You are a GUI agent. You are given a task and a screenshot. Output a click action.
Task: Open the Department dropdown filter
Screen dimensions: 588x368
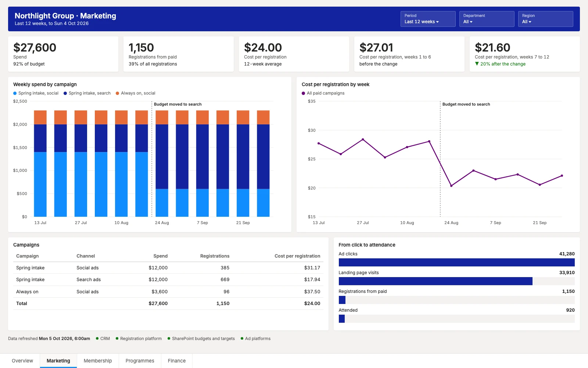(x=487, y=19)
